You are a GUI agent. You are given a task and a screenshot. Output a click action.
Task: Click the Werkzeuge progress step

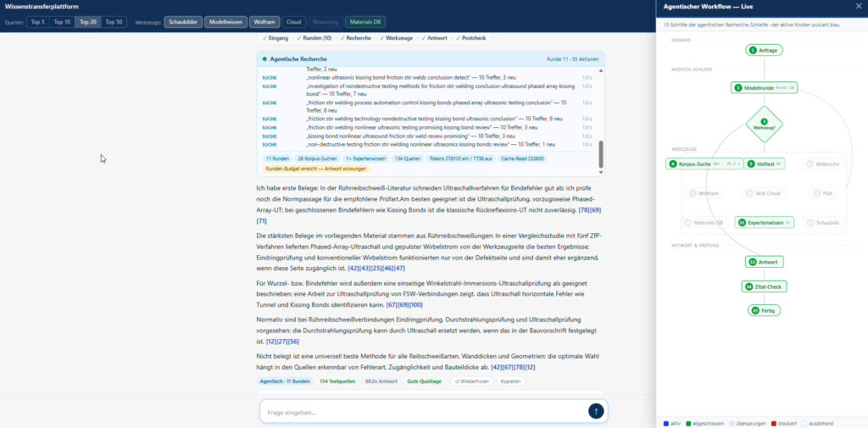[396, 38]
